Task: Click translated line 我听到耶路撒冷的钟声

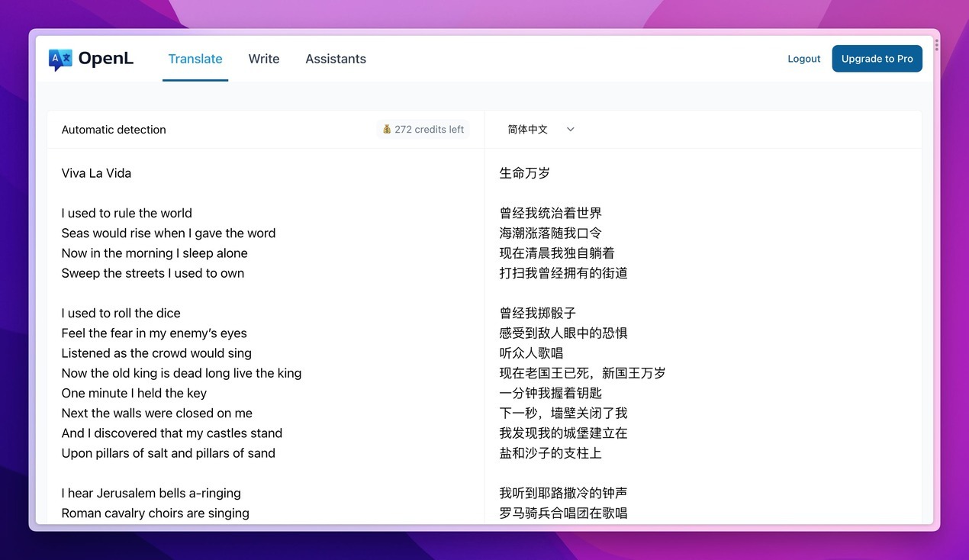Action: 563,493
